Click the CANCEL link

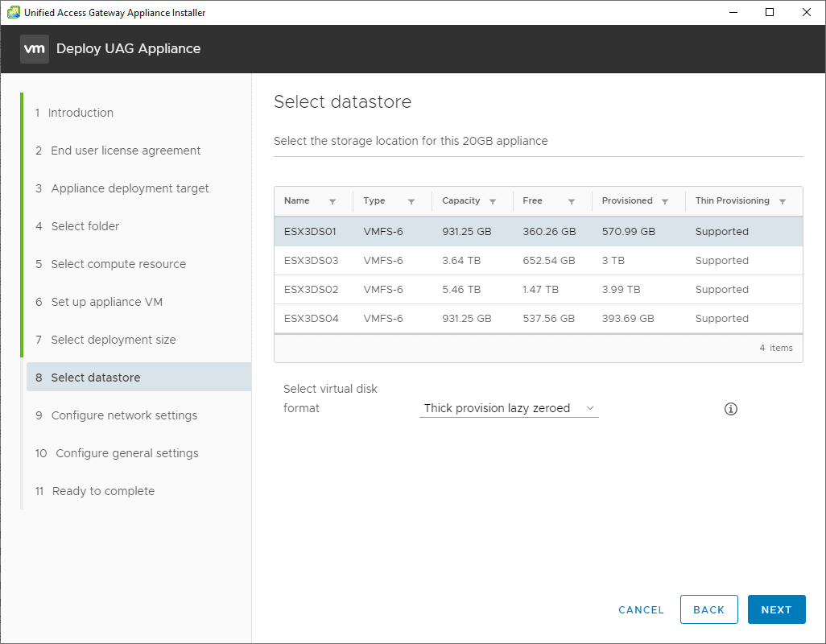[x=641, y=609]
